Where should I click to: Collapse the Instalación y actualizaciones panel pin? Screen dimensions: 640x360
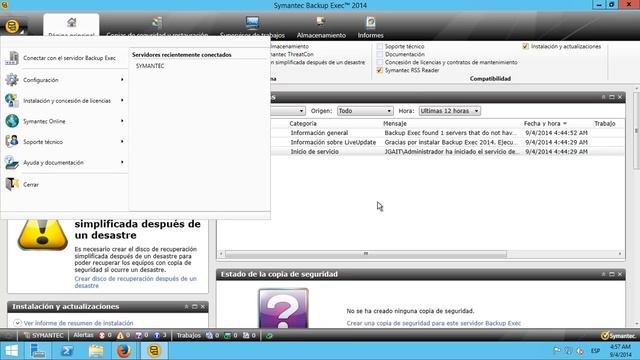[187, 307]
